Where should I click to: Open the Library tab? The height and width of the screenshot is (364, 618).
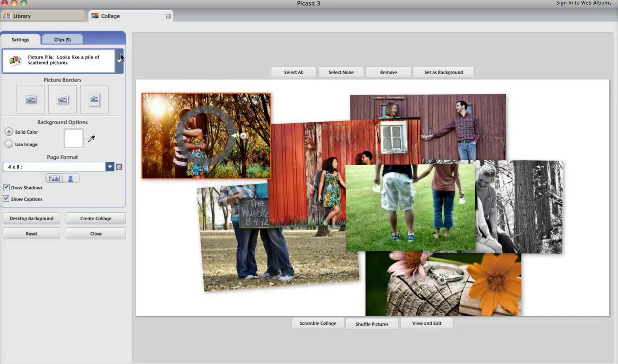[43, 16]
